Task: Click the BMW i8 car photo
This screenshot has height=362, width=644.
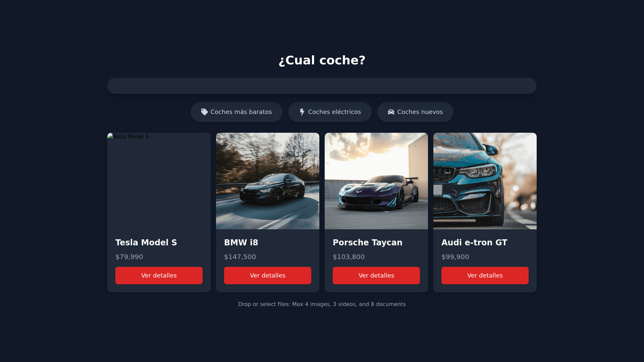Action: [x=268, y=181]
